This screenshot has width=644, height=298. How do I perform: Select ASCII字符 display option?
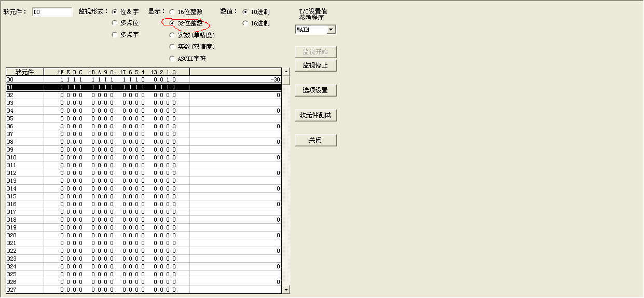click(x=172, y=59)
